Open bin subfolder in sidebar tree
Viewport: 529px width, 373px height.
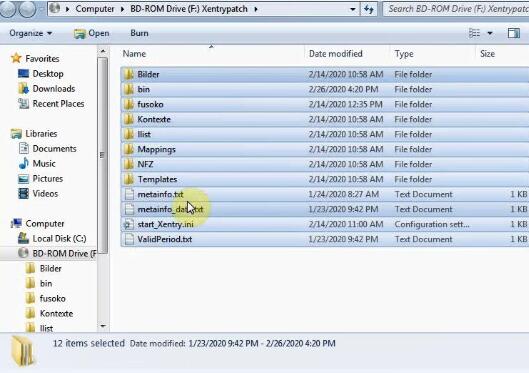pos(46,283)
